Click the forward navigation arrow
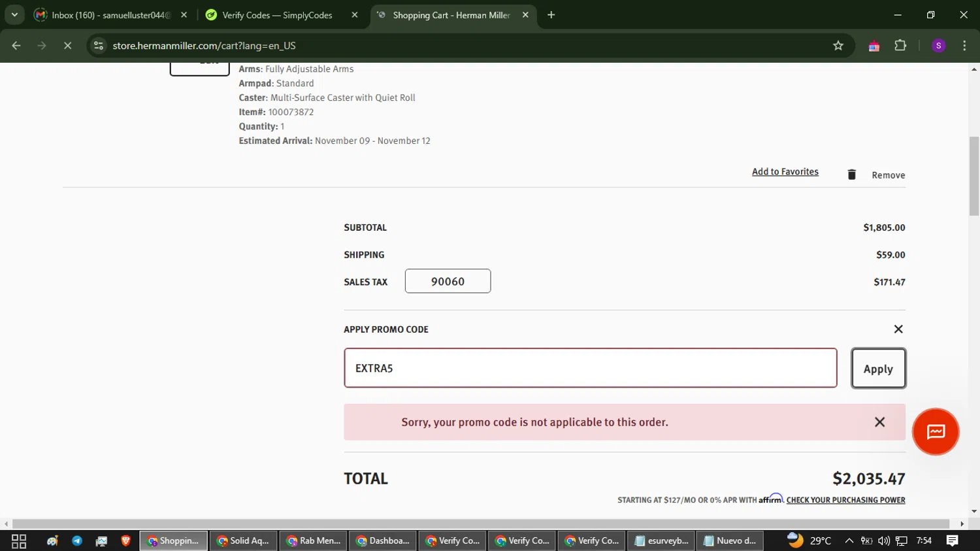 42,46
